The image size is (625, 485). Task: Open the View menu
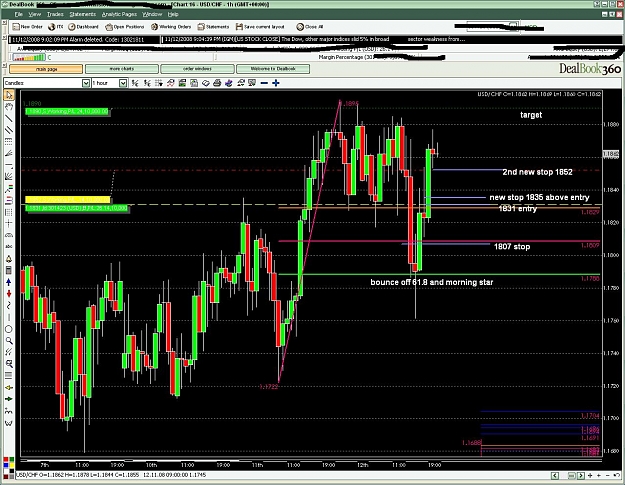point(35,14)
